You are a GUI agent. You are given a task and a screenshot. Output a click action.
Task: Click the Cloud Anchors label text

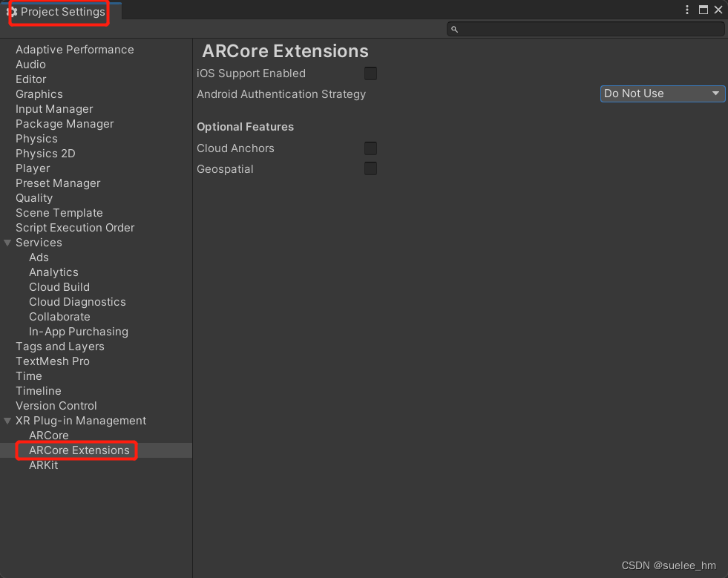click(235, 148)
